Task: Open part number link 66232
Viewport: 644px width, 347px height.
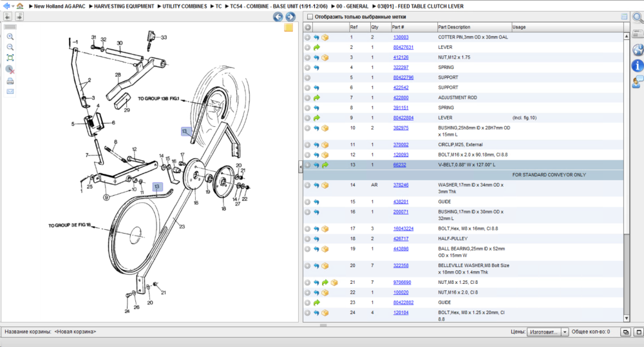Action: click(400, 165)
